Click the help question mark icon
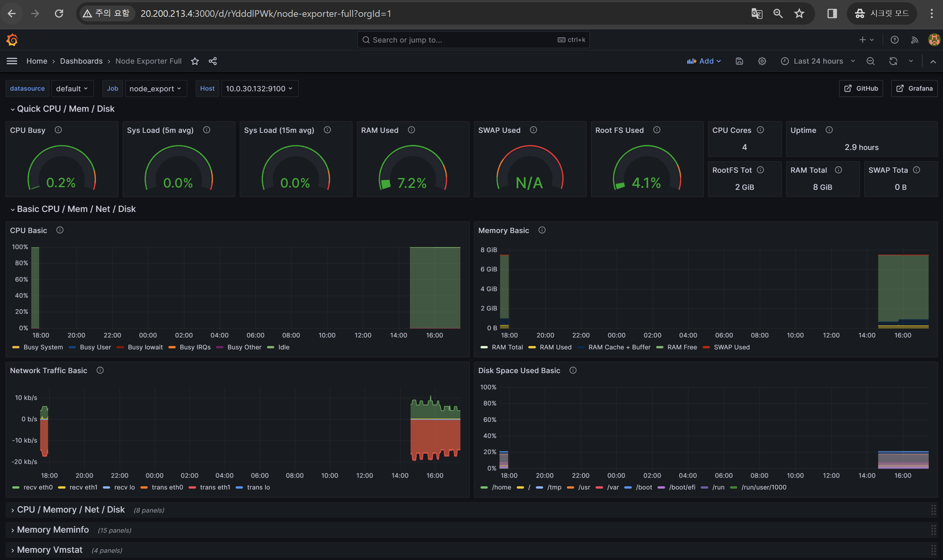Screen dimensions: 943x560 coord(894,40)
